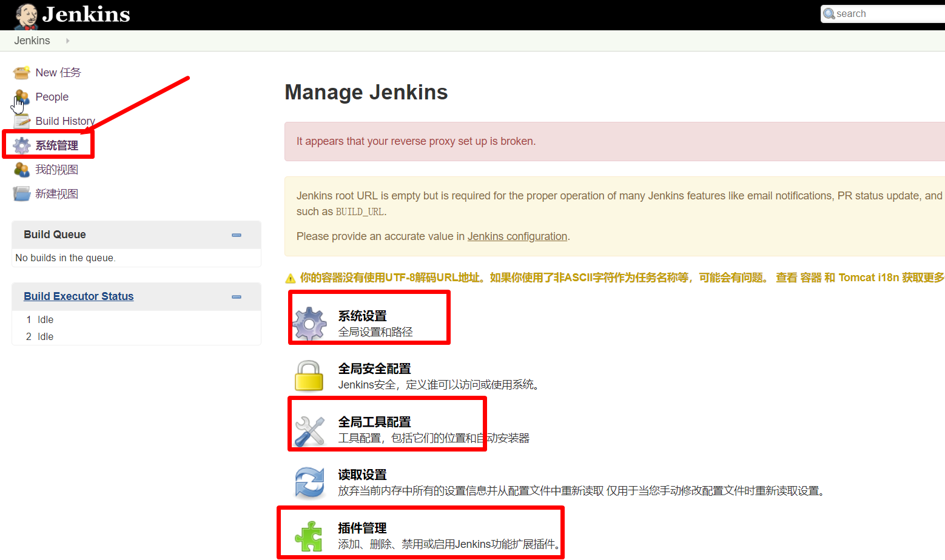
Task: Click description starting 添加、删除
Action: [x=450, y=544]
